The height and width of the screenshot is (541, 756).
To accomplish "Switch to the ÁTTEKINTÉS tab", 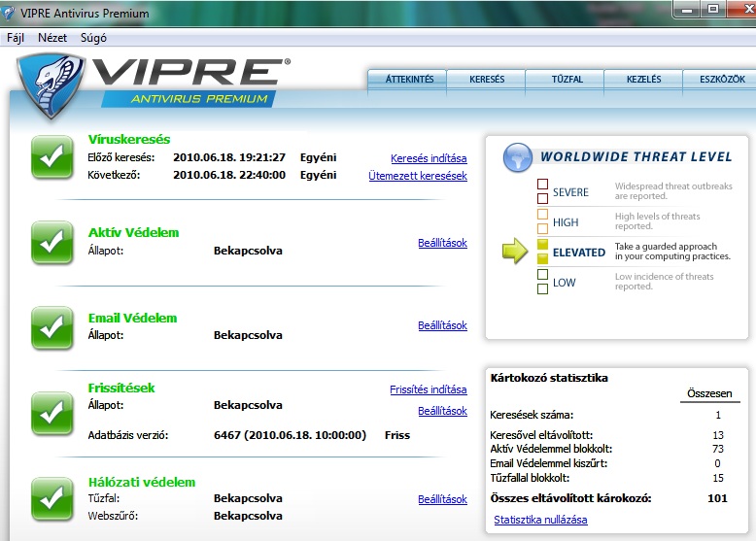I will pos(407,80).
